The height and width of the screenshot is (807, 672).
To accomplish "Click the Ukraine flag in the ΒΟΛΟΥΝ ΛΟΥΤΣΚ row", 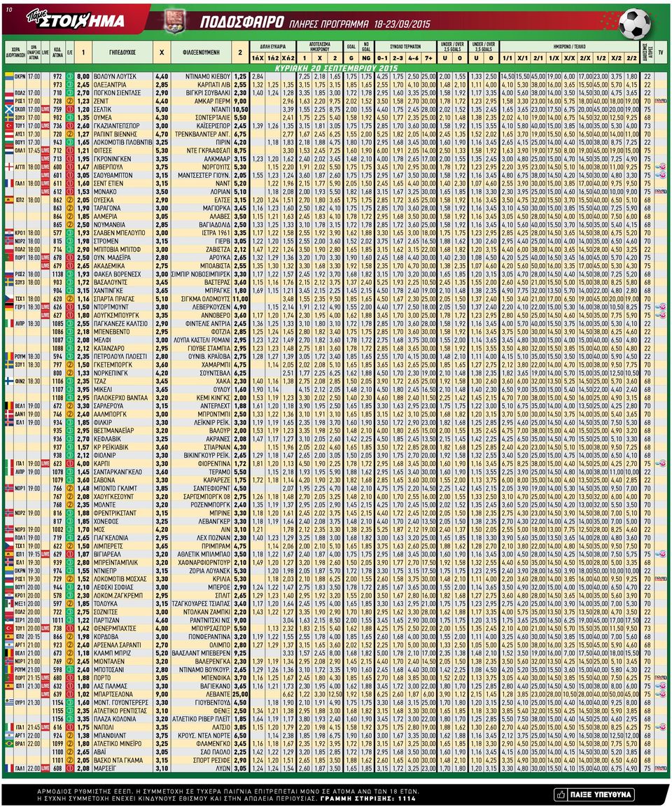I will click(x=8, y=76).
